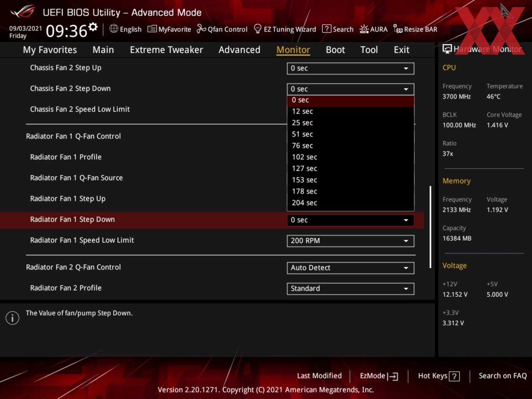Expand Radiator Fan 1 Speed Low Limit dropdown
532x399 pixels.
pos(350,241)
